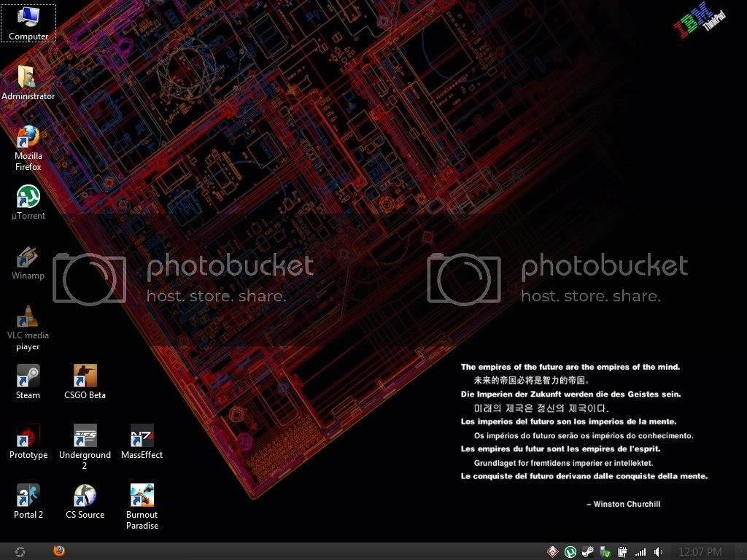The width and height of the screenshot is (747, 560).
Task: Launch Steam from the desktop
Action: (x=28, y=377)
